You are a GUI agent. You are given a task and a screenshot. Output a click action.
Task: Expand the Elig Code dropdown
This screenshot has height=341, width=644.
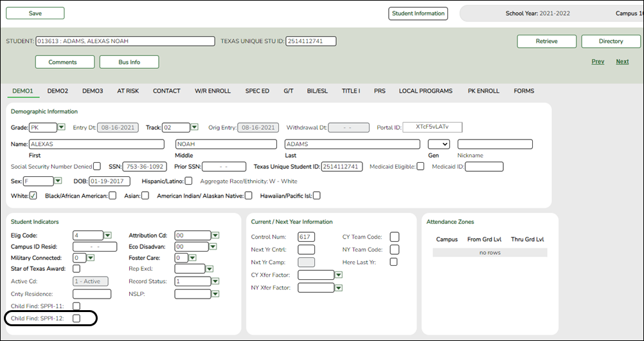pos(107,235)
